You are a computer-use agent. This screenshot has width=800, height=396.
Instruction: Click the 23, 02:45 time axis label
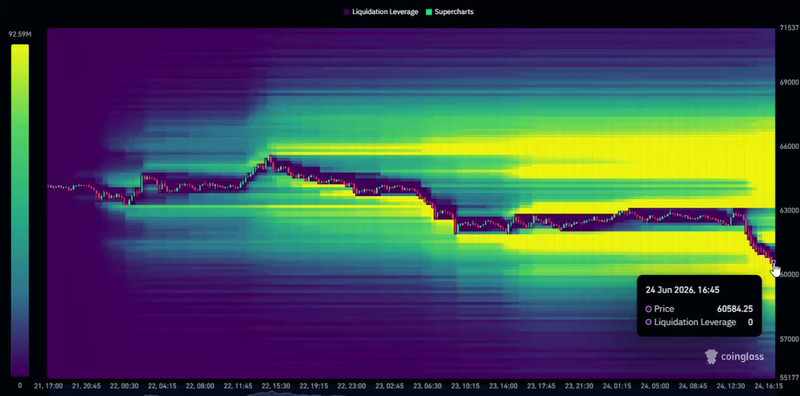[389, 386]
